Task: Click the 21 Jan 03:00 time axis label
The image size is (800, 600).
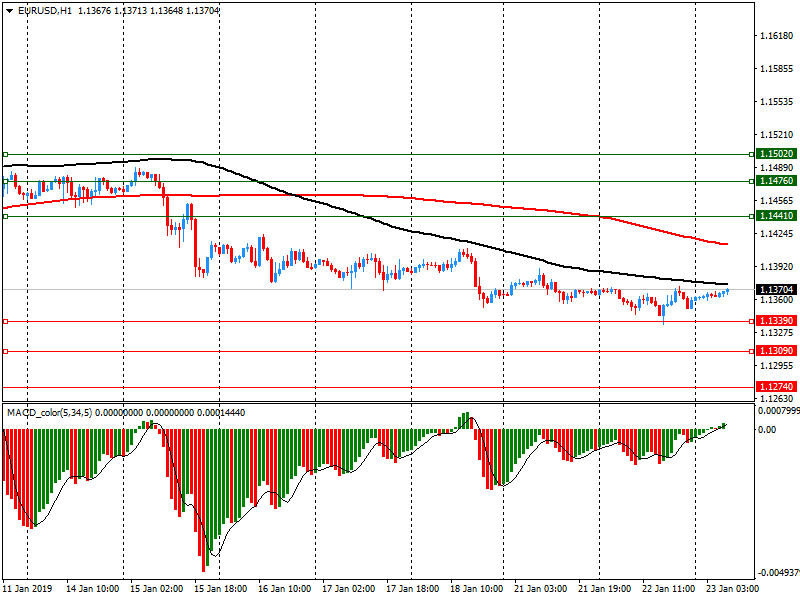Action: (x=540, y=588)
